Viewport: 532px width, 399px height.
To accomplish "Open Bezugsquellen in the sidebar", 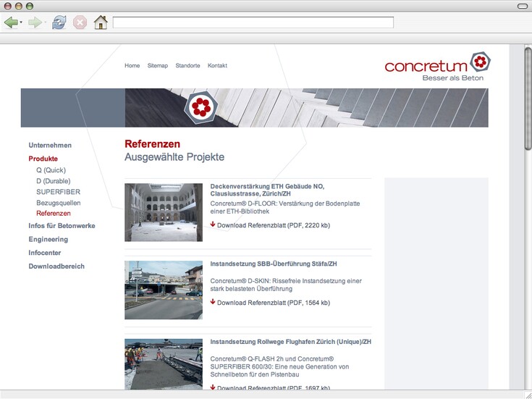I will point(59,203).
